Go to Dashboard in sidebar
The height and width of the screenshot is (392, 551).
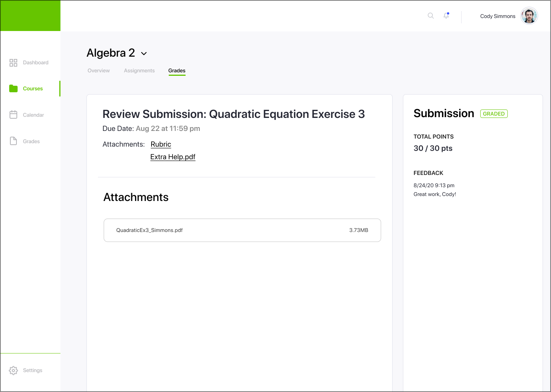click(x=36, y=63)
